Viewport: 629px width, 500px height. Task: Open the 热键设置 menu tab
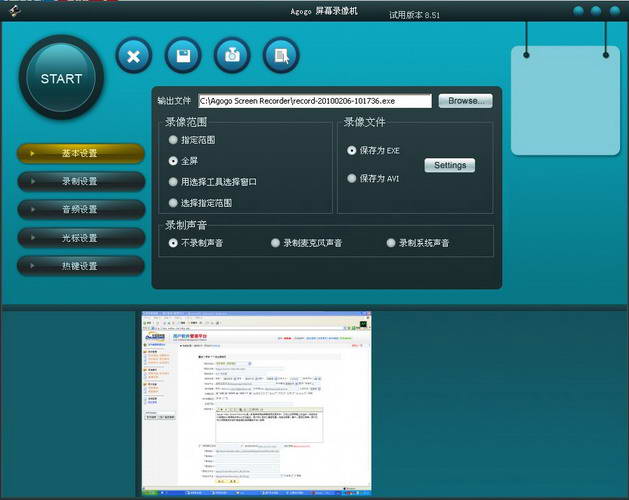(81, 266)
